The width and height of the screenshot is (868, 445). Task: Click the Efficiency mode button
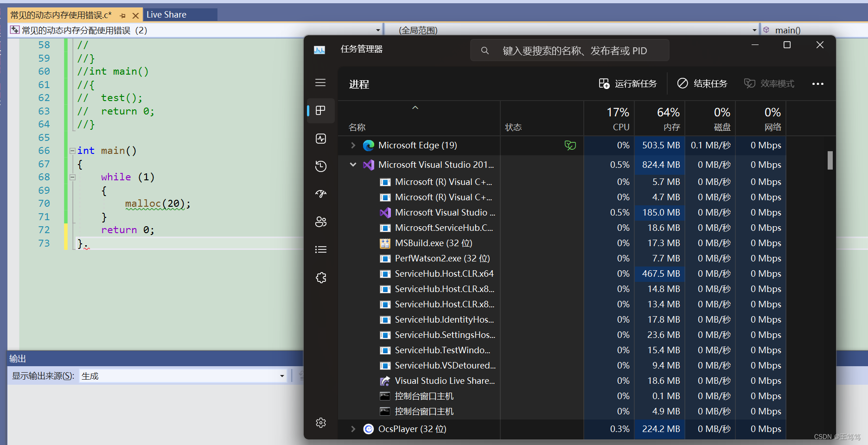[x=769, y=83]
